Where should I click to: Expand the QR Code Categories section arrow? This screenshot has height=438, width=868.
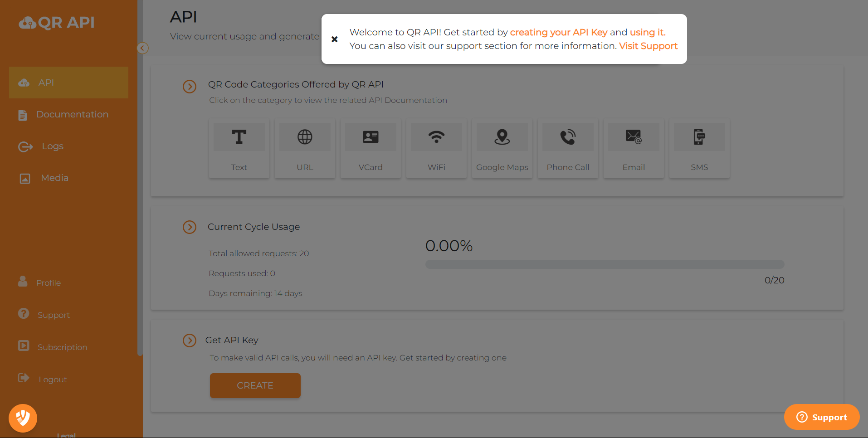[x=190, y=86]
